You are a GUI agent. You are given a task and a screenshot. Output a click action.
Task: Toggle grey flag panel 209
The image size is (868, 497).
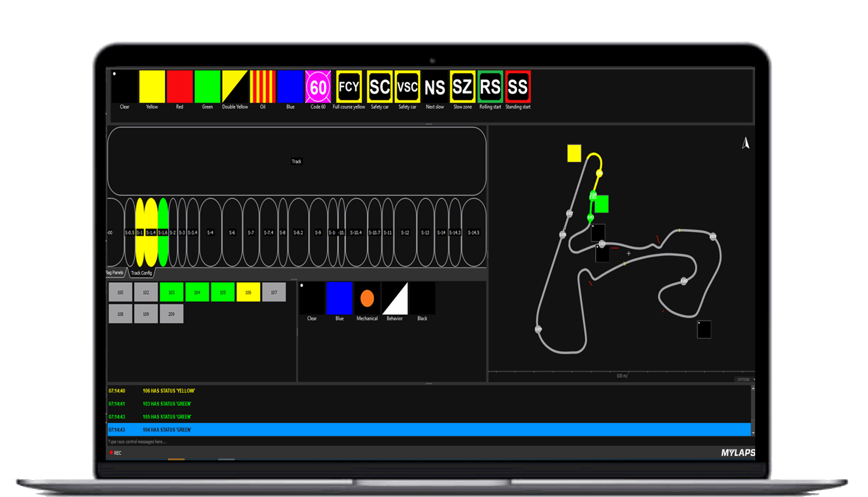pyautogui.click(x=172, y=314)
